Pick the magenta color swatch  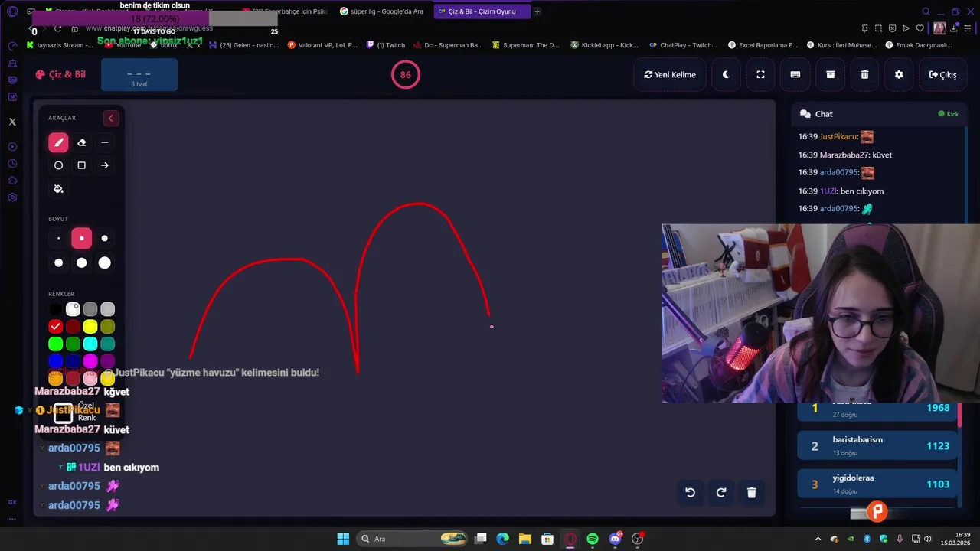tap(90, 361)
